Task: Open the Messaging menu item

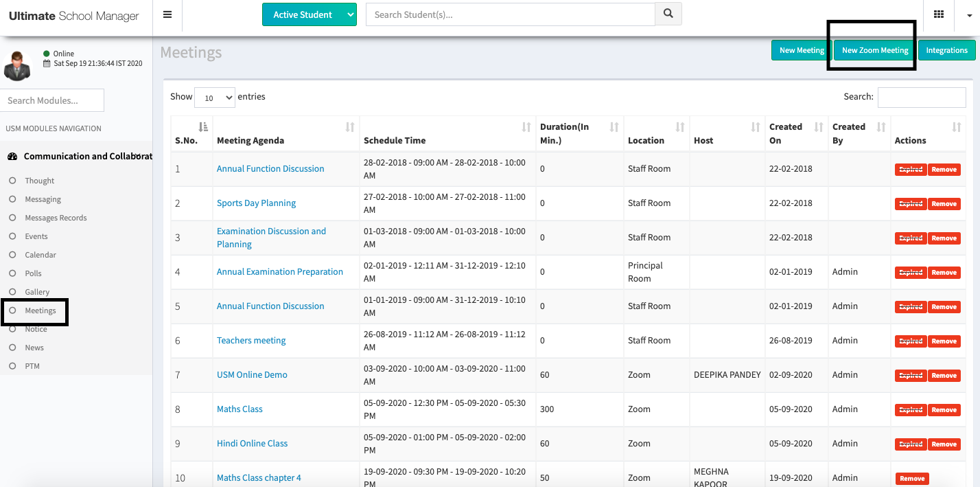Action: 43,199
